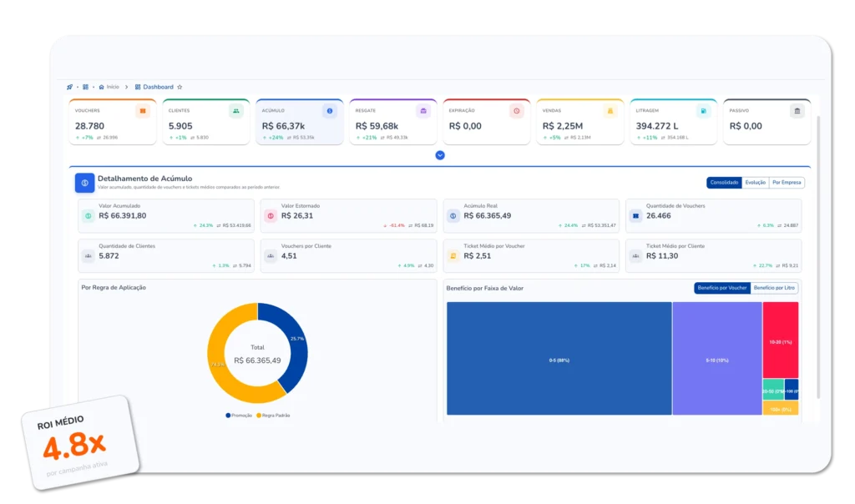Switch to the Evolução view
855x504 pixels.
[755, 183]
